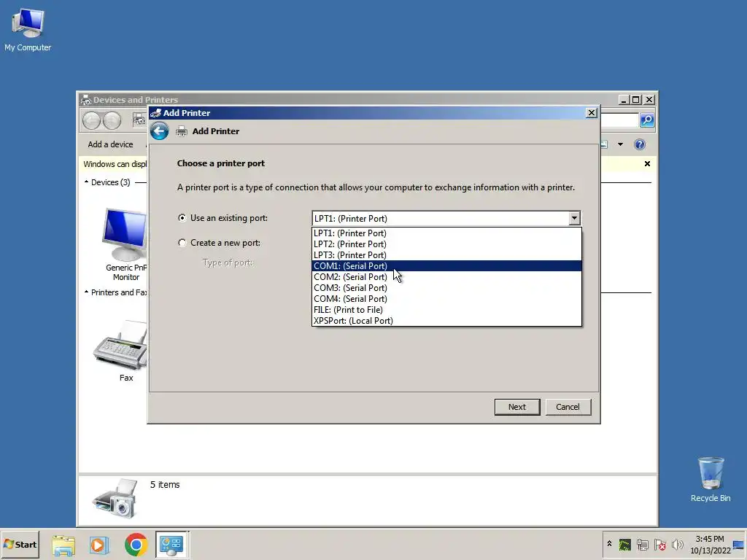
Task: Choose LPT2: (Printer Port) from list
Action: pyautogui.click(x=446, y=244)
